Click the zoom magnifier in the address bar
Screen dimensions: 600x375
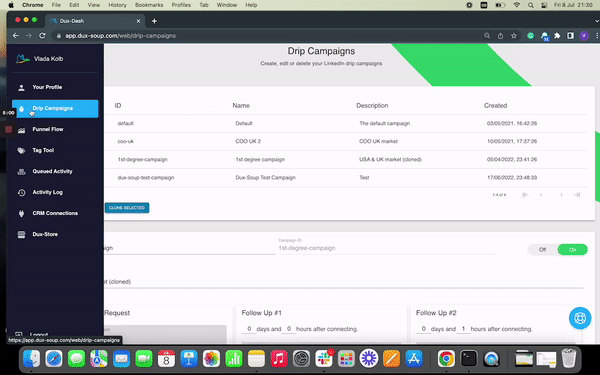(x=487, y=36)
